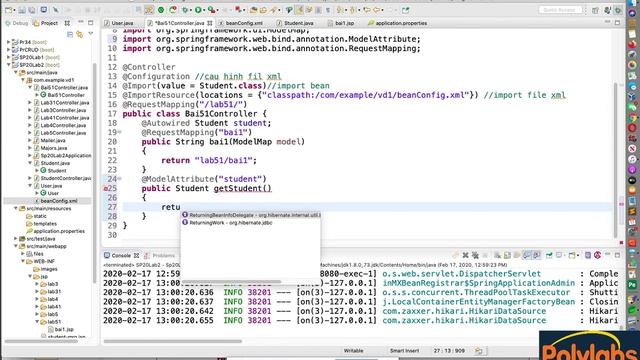The width and height of the screenshot is (640, 360).
Task: Close the Bai51Controller.java editor tab
Action: [x=210, y=23]
